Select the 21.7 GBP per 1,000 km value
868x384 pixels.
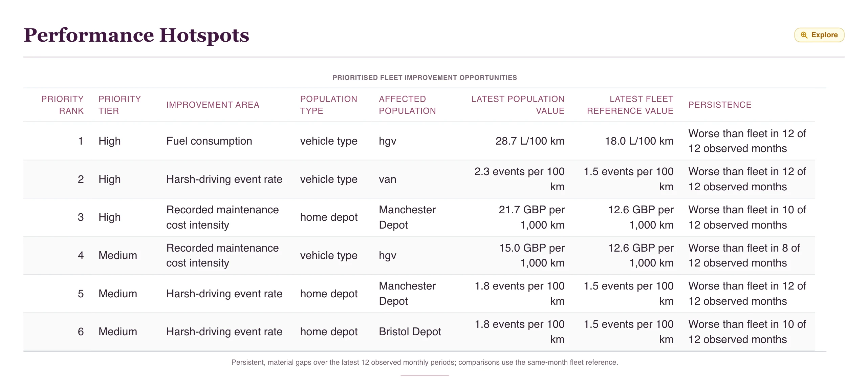tap(531, 217)
